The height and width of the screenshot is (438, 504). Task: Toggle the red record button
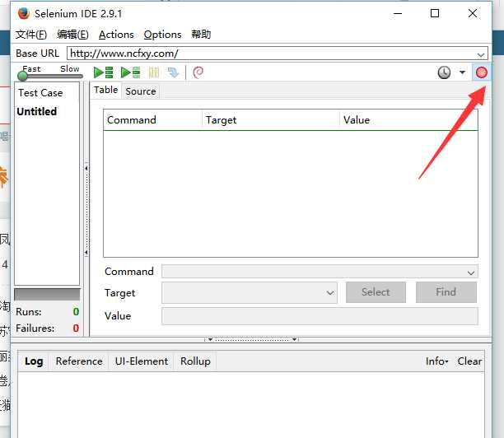(481, 72)
